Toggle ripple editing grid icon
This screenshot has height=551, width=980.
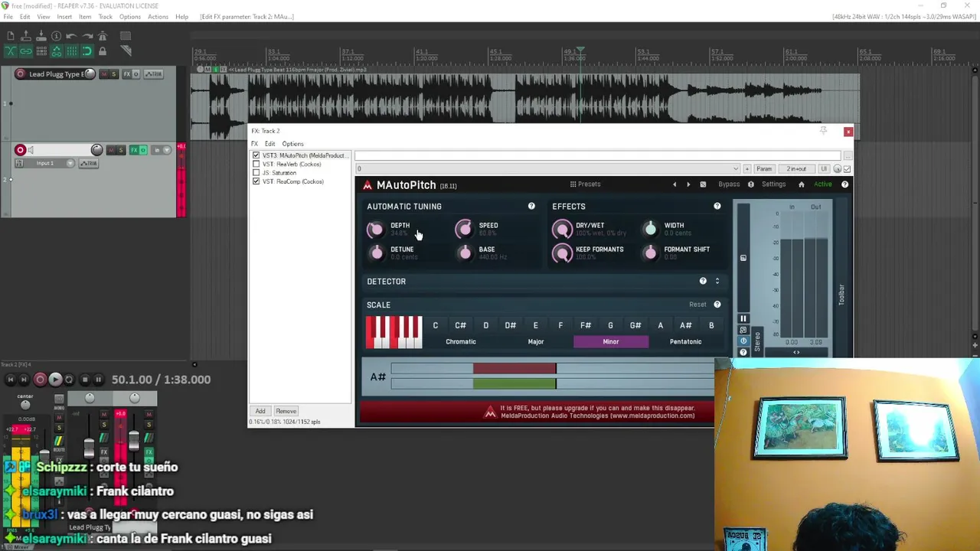coord(41,51)
